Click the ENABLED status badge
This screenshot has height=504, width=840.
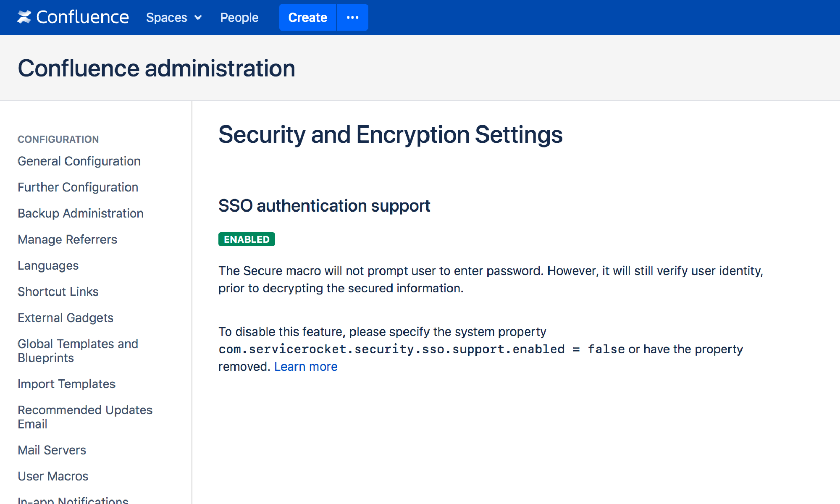click(x=247, y=239)
